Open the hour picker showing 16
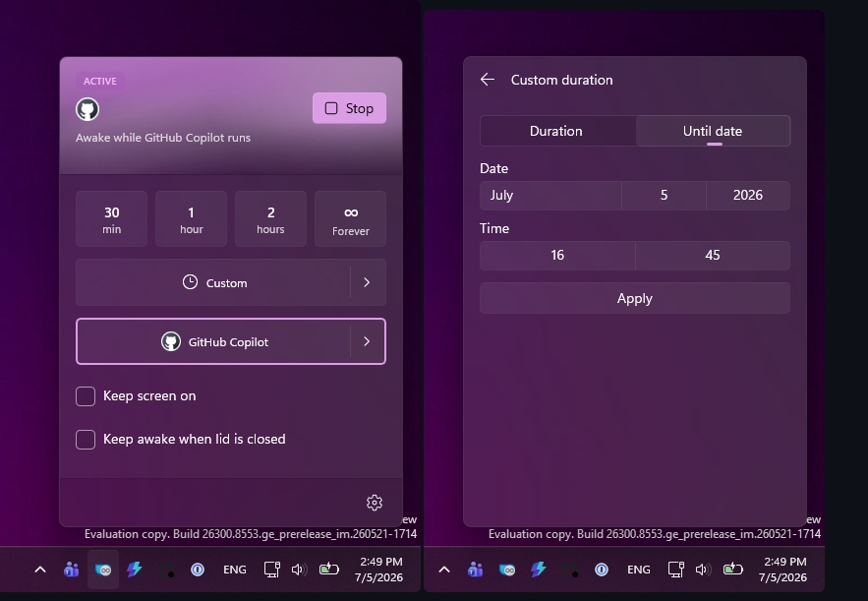The width and height of the screenshot is (868, 601). coord(557,256)
